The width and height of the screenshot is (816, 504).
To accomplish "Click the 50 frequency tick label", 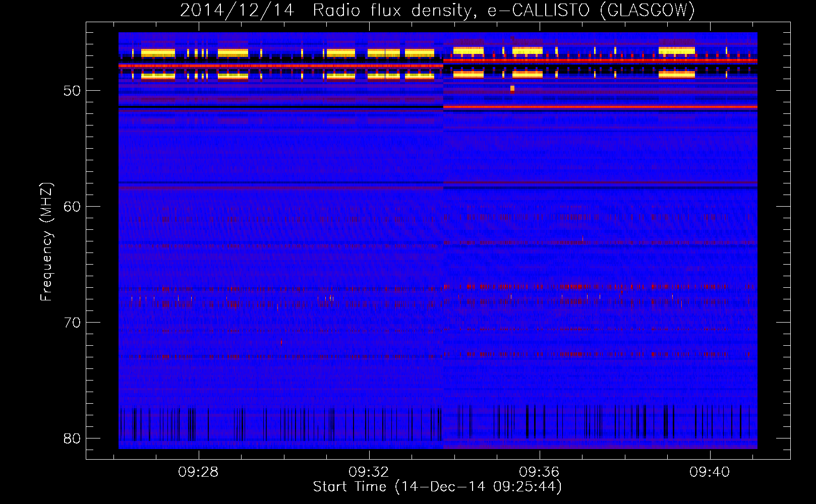I will [x=72, y=91].
